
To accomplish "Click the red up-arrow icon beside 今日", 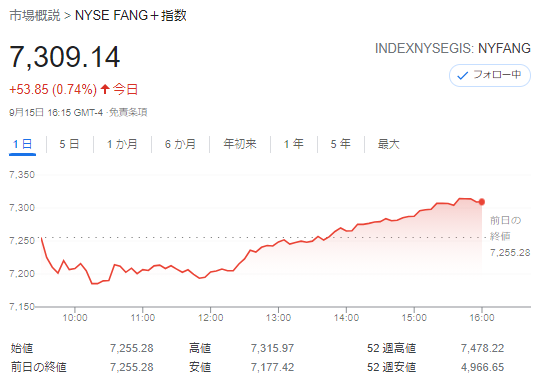I will 105,89.
